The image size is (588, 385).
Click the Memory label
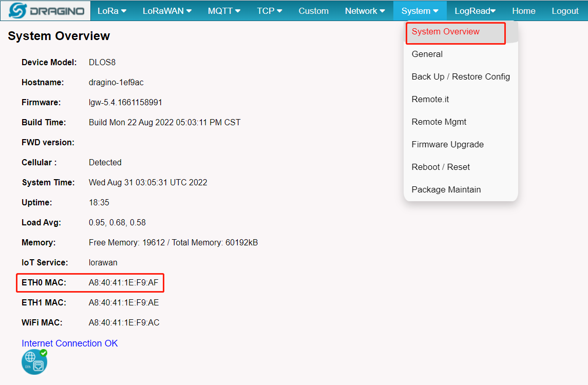point(39,242)
